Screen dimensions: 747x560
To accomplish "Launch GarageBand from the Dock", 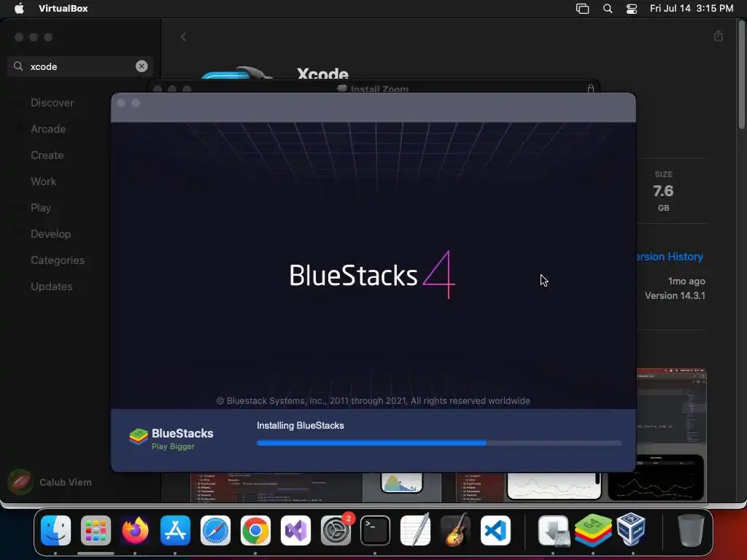I will [x=455, y=530].
